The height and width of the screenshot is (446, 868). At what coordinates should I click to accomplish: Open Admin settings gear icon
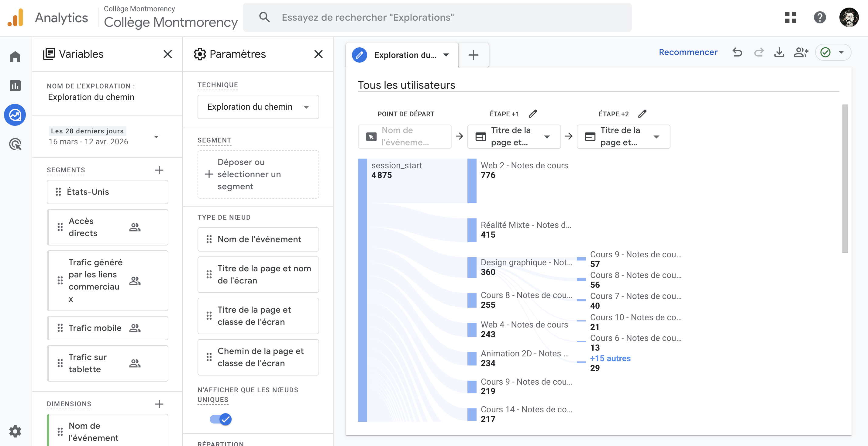[x=15, y=431]
